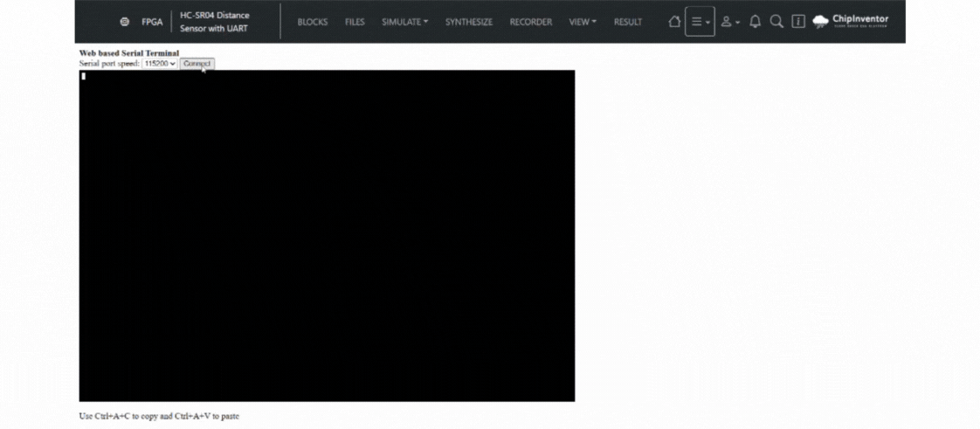Expand the VIEW dropdown menu

(x=583, y=22)
